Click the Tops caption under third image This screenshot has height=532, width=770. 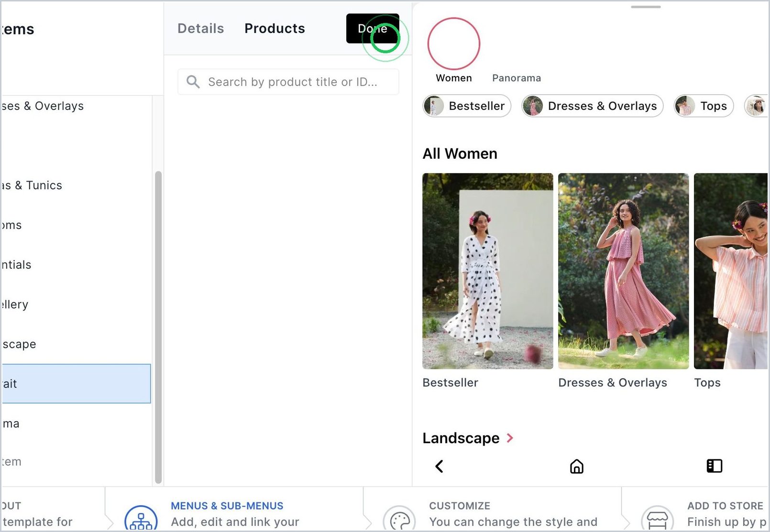coord(707,382)
